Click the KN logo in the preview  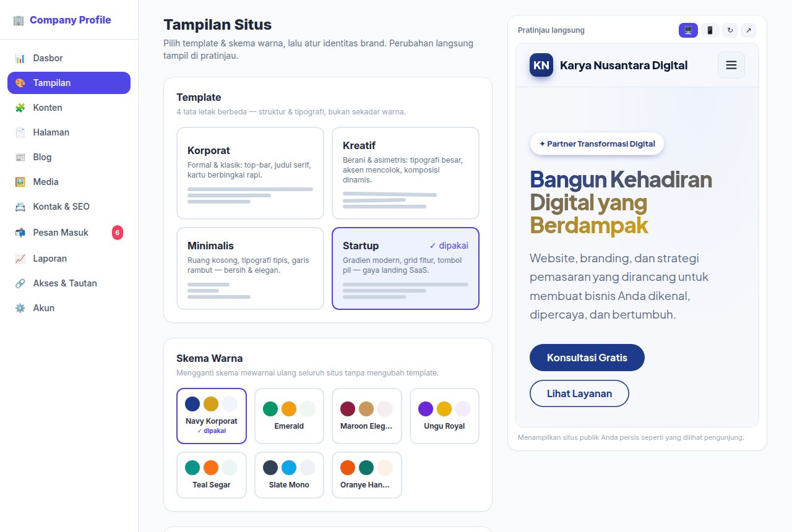pyautogui.click(x=541, y=65)
